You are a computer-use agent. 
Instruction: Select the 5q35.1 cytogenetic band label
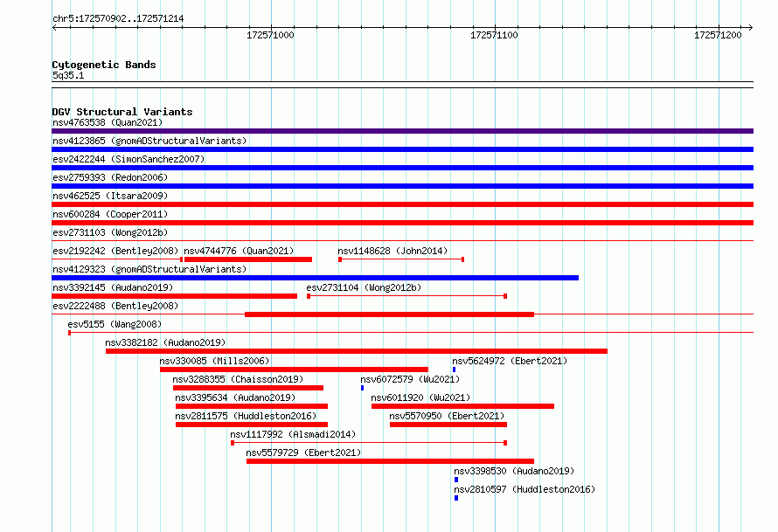68,75
